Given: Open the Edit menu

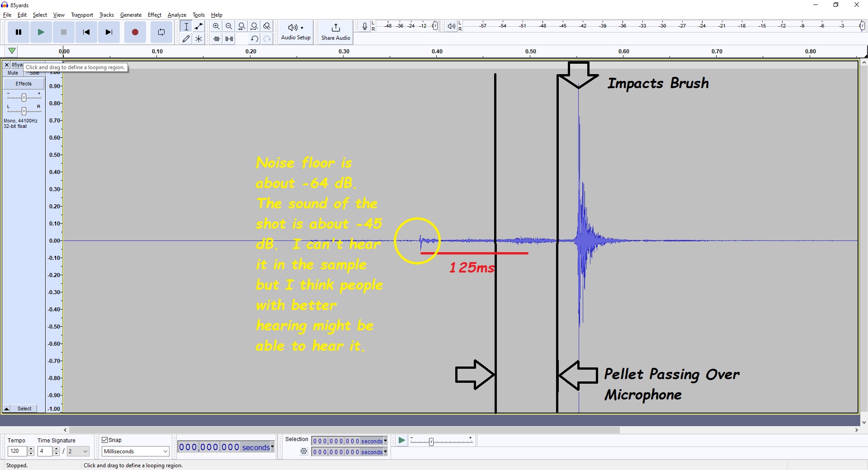Looking at the screenshot, I should tap(22, 15).
